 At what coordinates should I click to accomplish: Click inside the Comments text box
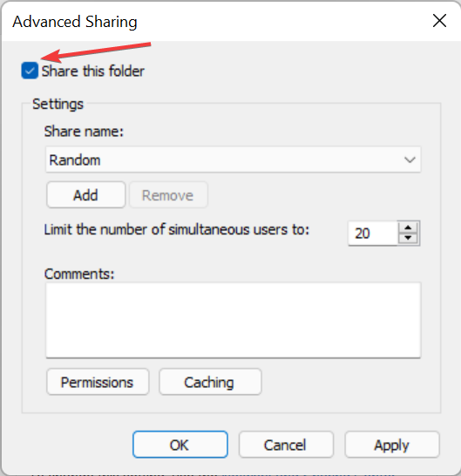click(233, 320)
